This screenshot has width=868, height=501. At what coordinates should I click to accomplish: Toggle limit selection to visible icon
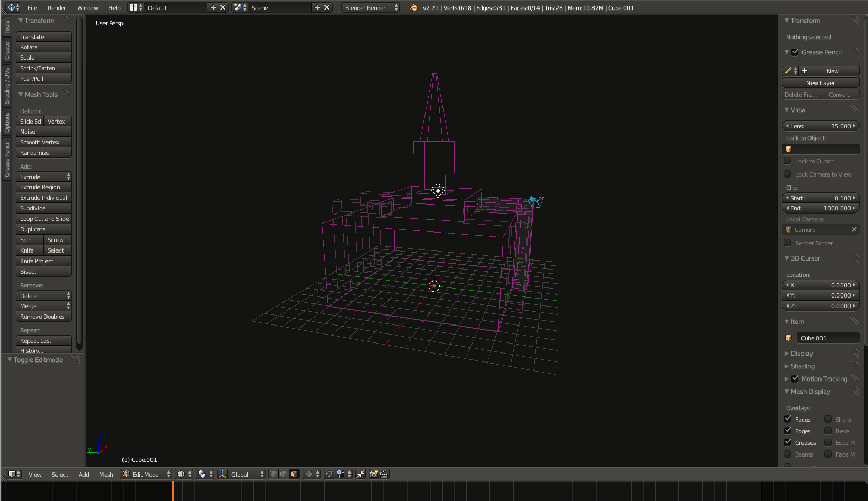[361, 474]
